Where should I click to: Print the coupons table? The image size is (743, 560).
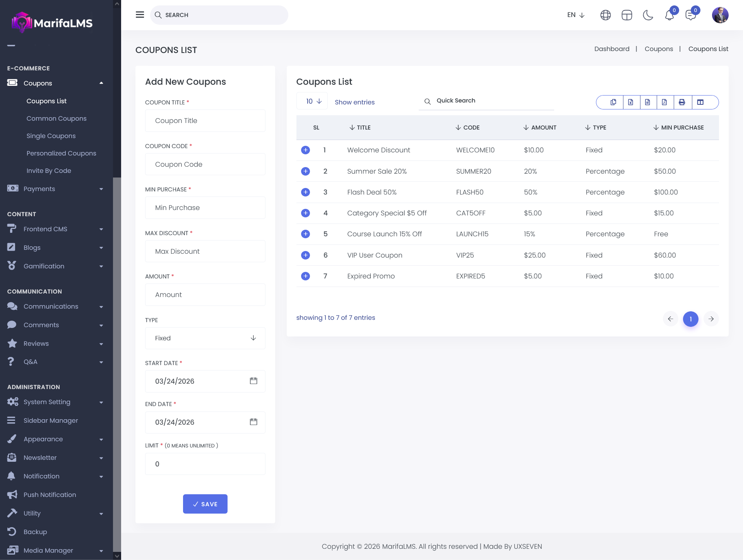pos(682,102)
